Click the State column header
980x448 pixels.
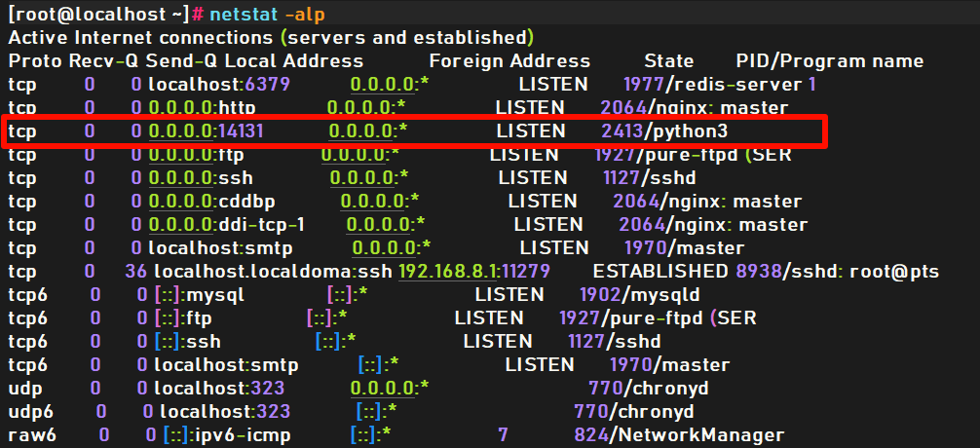[x=668, y=60]
